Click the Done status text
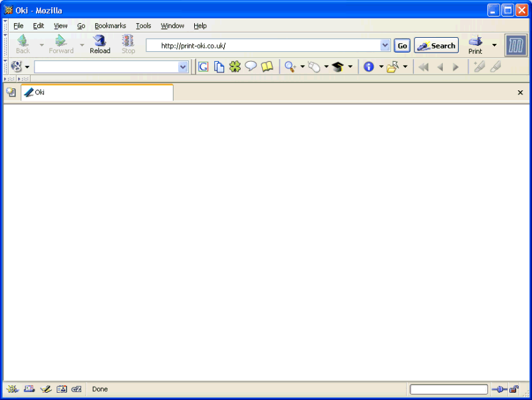Screen dimensions: 532x400 (100, 389)
